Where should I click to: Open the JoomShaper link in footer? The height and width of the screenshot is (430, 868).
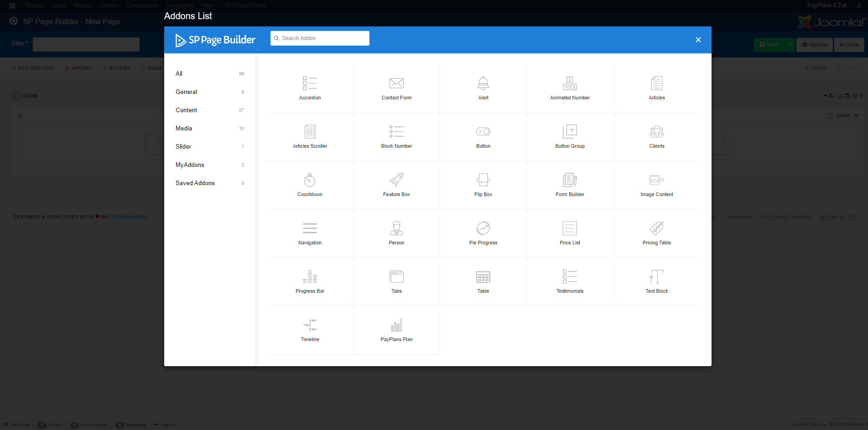[x=128, y=217]
